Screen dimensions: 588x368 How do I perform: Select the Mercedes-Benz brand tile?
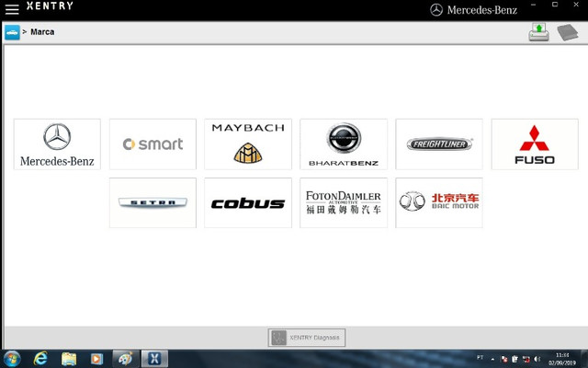(57, 144)
